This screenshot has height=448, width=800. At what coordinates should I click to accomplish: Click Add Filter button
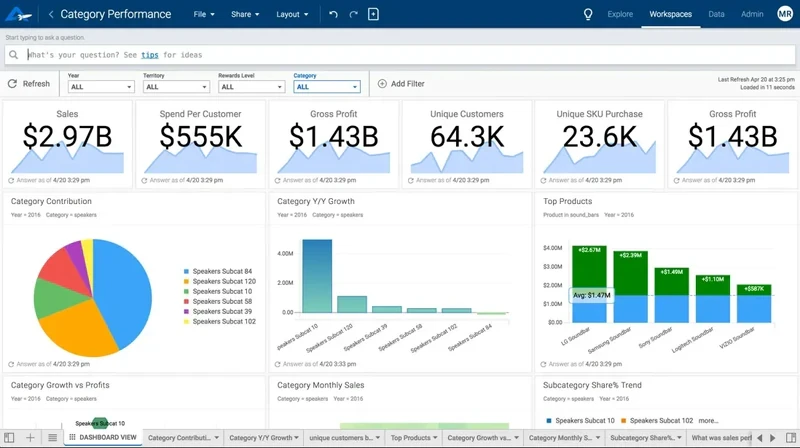(401, 84)
